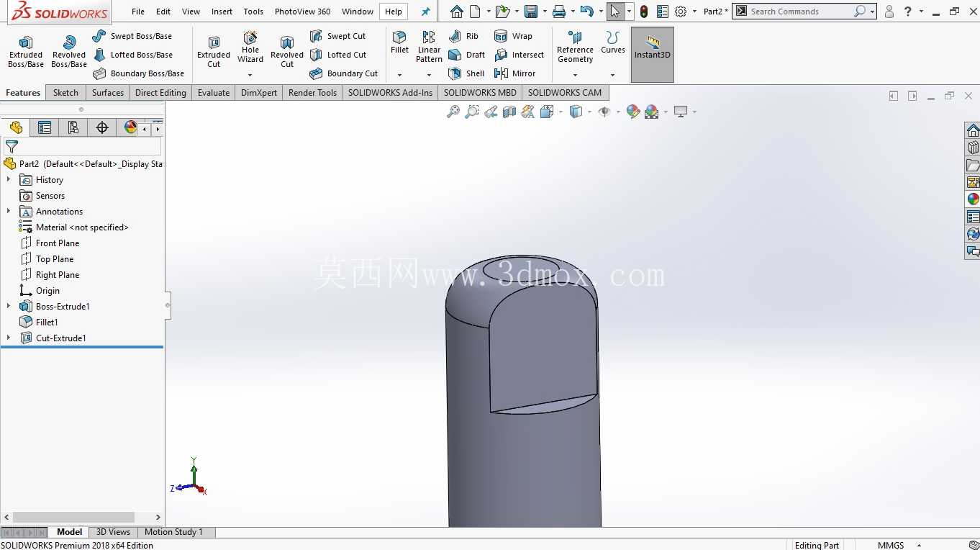Screen dimensions: 980x550
Task: Select Fillet1 in the feature tree
Action: pyautogui.click(x=47, y=323)
